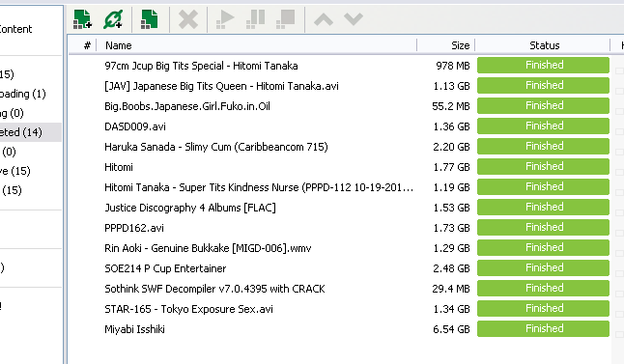
Task: Click the 1.73 GB size cell
Action: [x=451, y=228]
